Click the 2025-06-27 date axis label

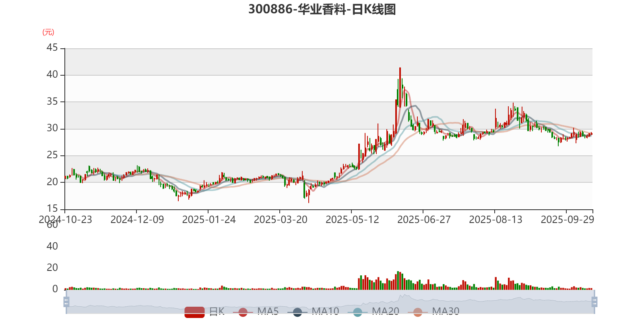(424, 219)
